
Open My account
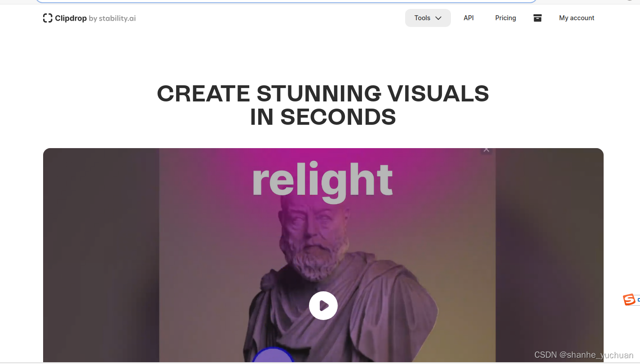(576, 18)
